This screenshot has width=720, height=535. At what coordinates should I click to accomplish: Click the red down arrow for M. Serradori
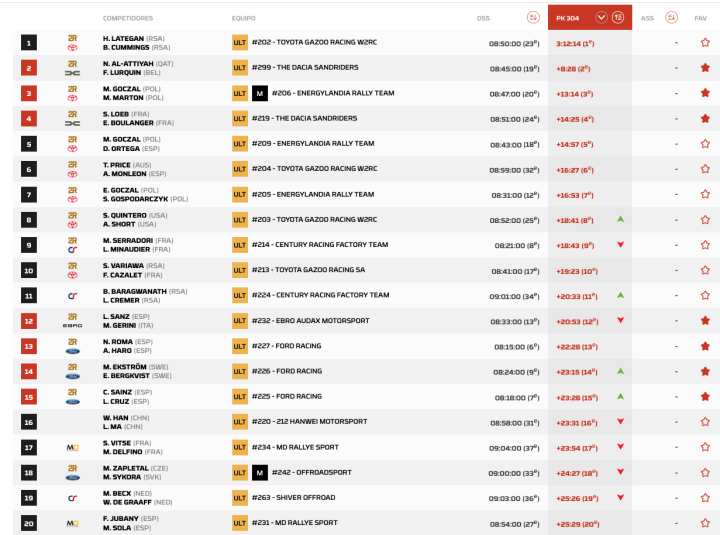click(x=621, y=245)
